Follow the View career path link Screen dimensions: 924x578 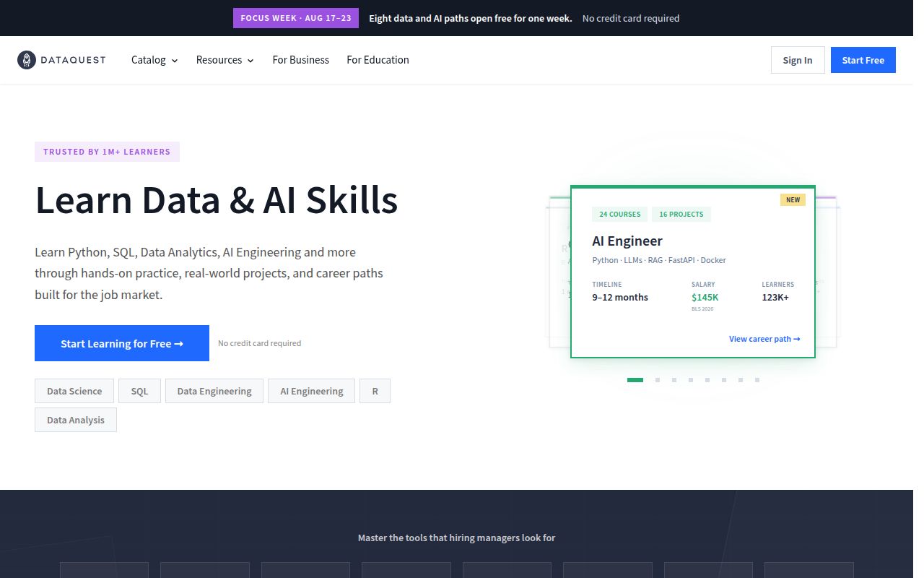[x=764, y=339]
